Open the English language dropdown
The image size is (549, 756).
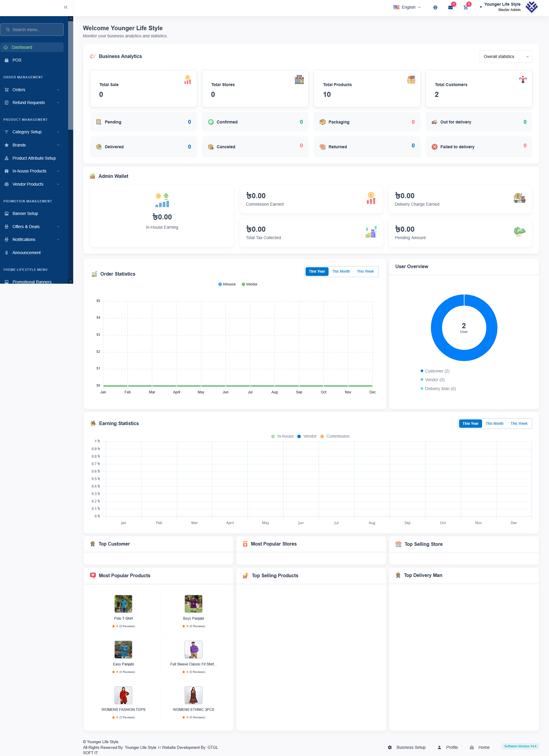click(x=407, y=7)
